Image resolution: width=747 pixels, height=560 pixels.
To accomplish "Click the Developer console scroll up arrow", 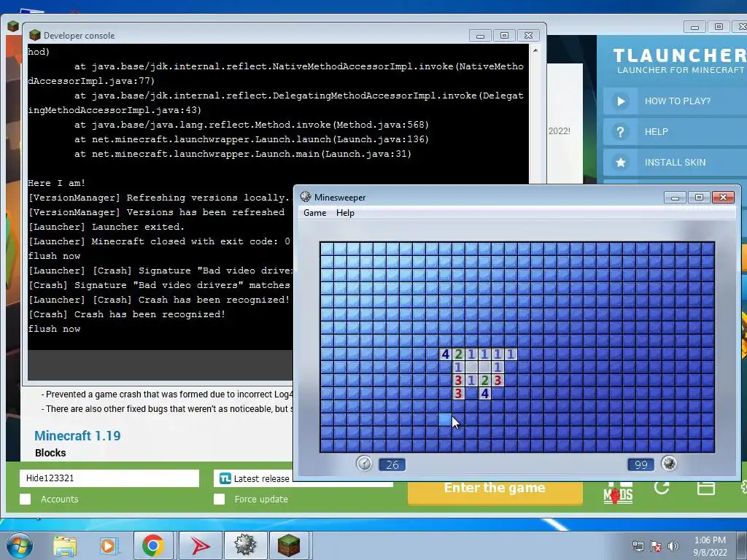I will pyautogui.click(x=535, y=50).
